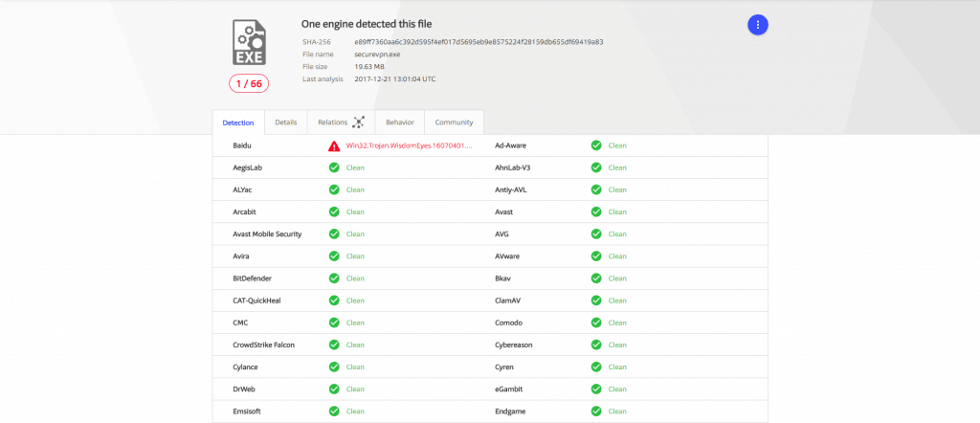Screen dimensions: 980x423
Task: Click the BitDefender engine name
Action: click(252, 278)
